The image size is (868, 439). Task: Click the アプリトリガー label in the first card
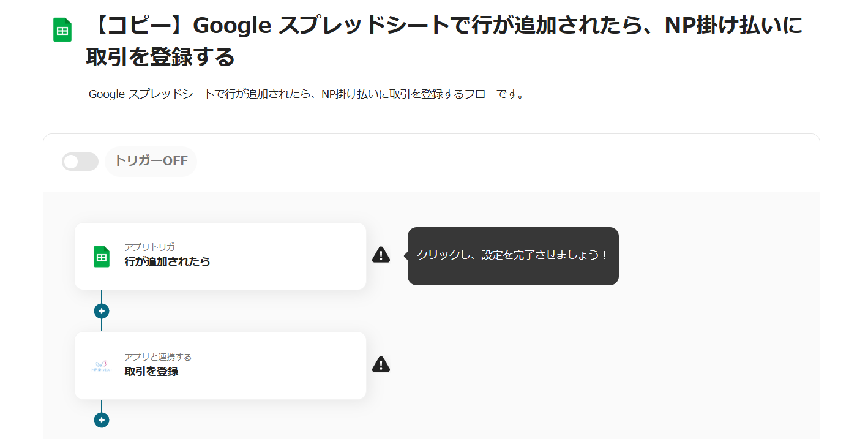pyautogui.click(x=154, y=247)
